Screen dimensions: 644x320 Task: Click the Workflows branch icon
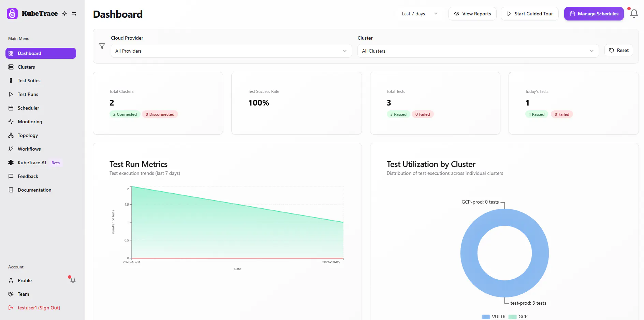click(11, 149)
